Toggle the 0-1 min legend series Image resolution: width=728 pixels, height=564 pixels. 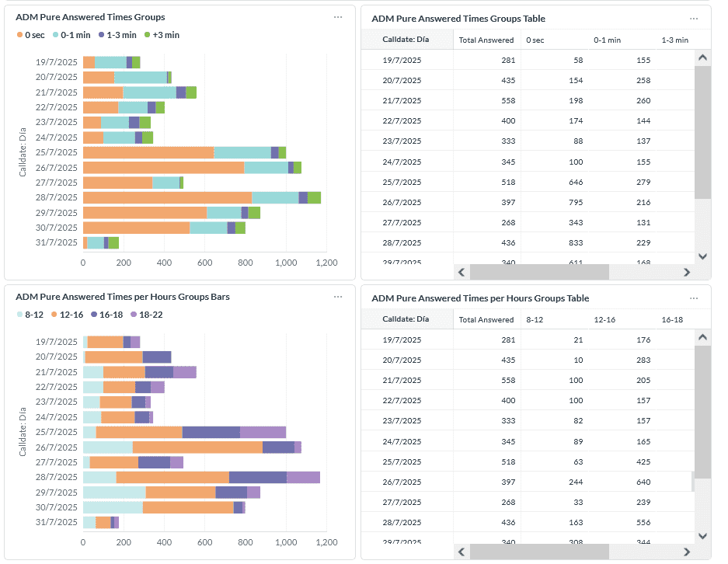[71, 35]
